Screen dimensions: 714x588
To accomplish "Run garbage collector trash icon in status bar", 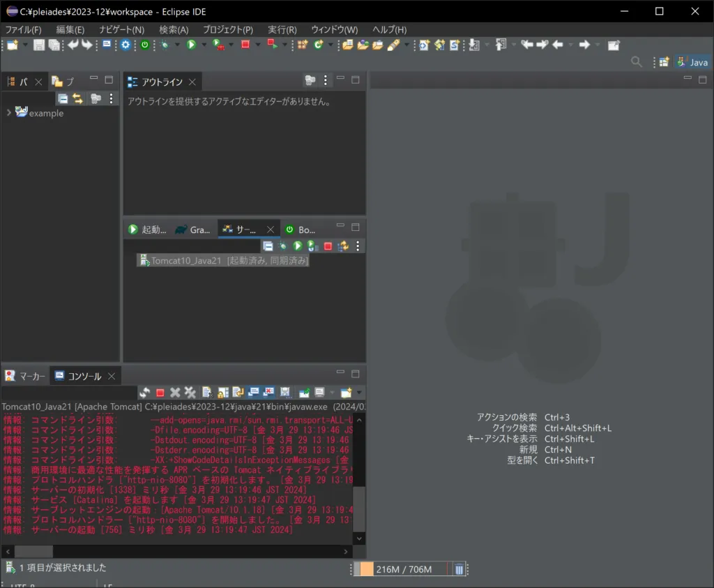I will coord(459,569).
